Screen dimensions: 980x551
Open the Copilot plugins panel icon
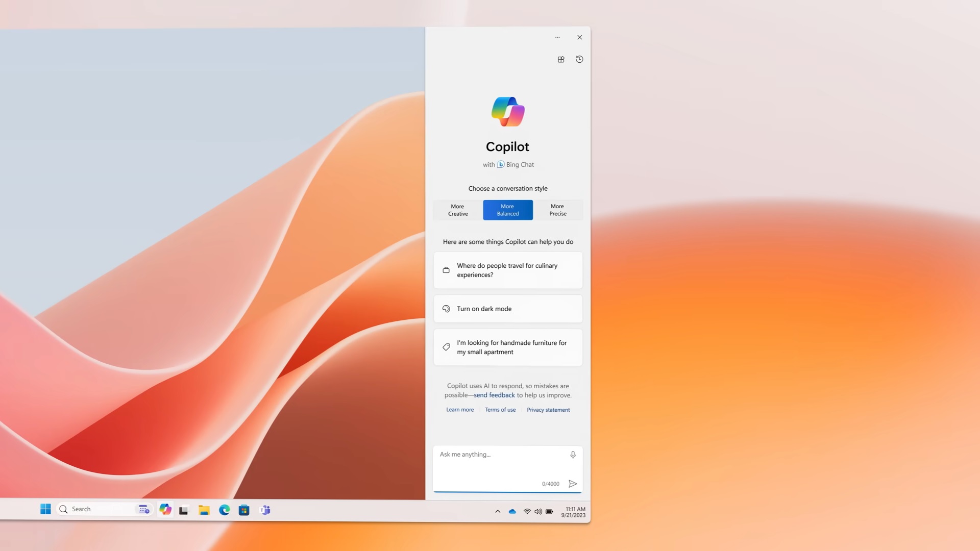(x=560, y=59)
